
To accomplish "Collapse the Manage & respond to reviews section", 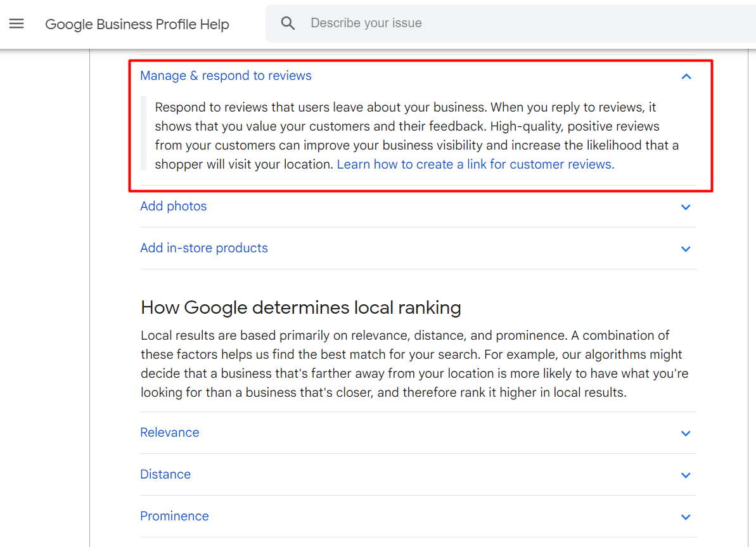I will point(686,76).
